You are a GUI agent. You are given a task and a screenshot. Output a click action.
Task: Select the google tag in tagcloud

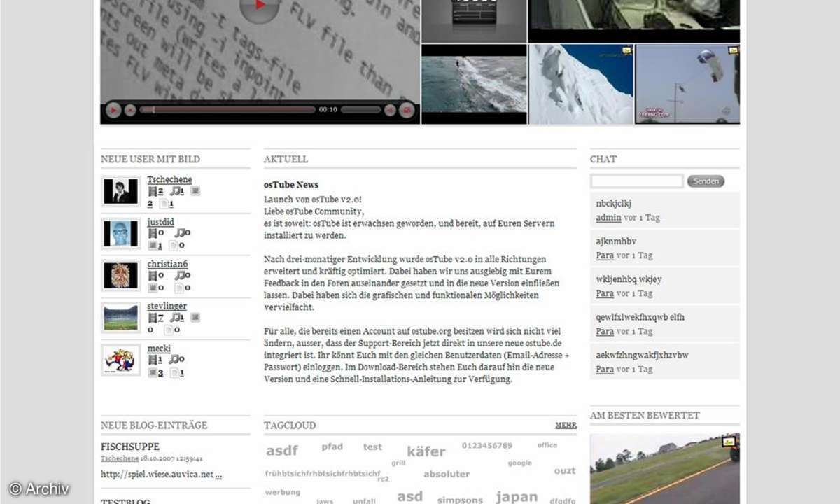coord(520,463)
